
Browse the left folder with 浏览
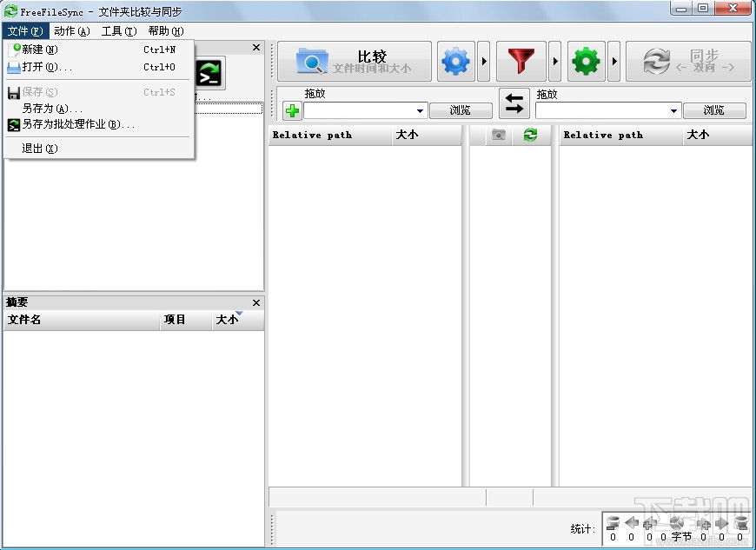coord(461,110)
